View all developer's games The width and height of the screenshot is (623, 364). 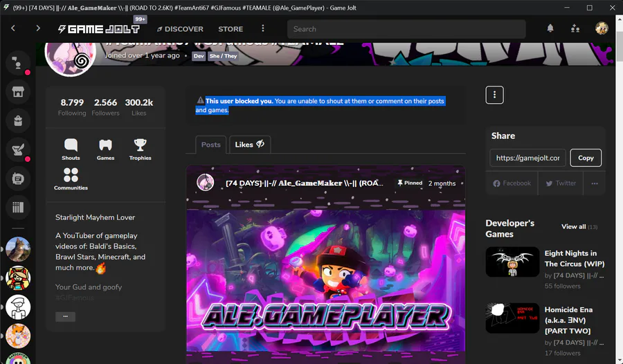click(x=579, y=226)
